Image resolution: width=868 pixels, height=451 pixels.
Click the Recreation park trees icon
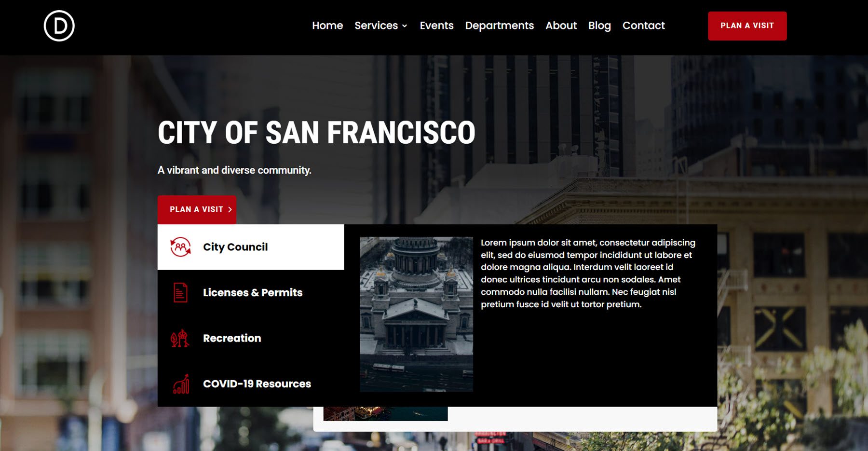click(180, 338)
